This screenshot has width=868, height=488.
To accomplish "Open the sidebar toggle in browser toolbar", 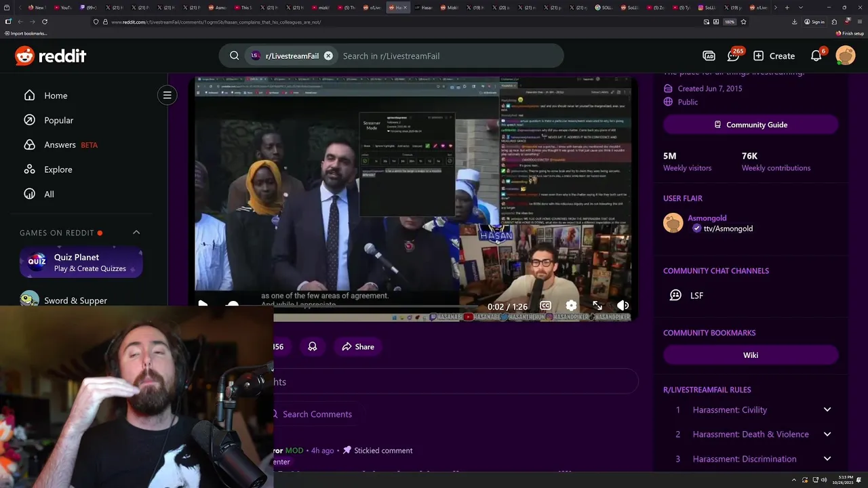I will click(8, 22).
